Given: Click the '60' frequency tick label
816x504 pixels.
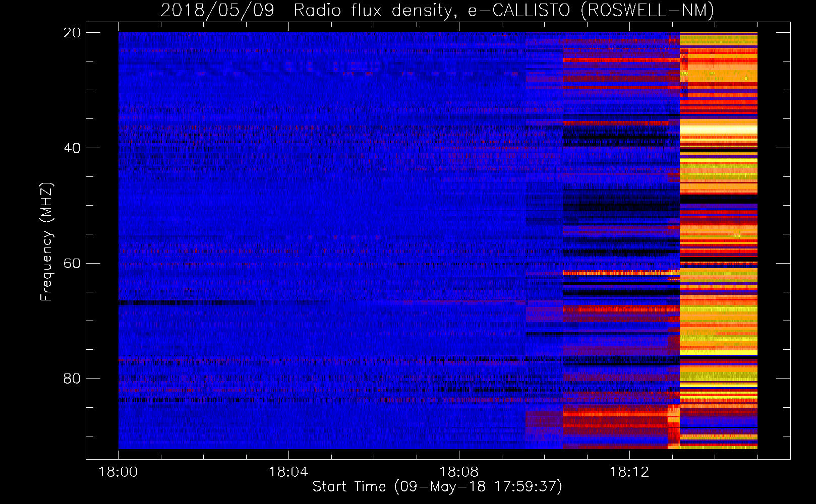Looking at the screenshot, I should pos(72,264).
